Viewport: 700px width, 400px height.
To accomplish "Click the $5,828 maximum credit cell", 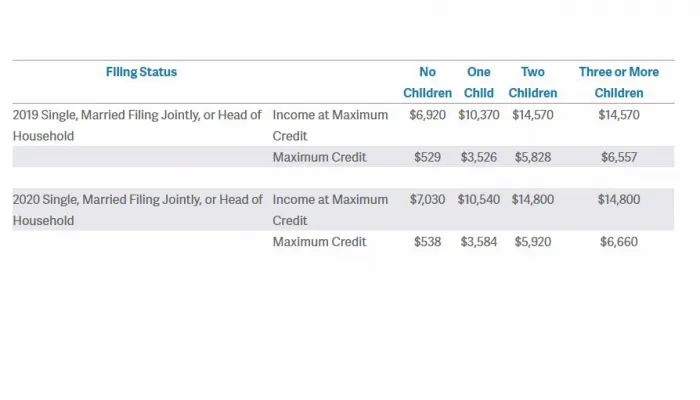I will (533, 157).
